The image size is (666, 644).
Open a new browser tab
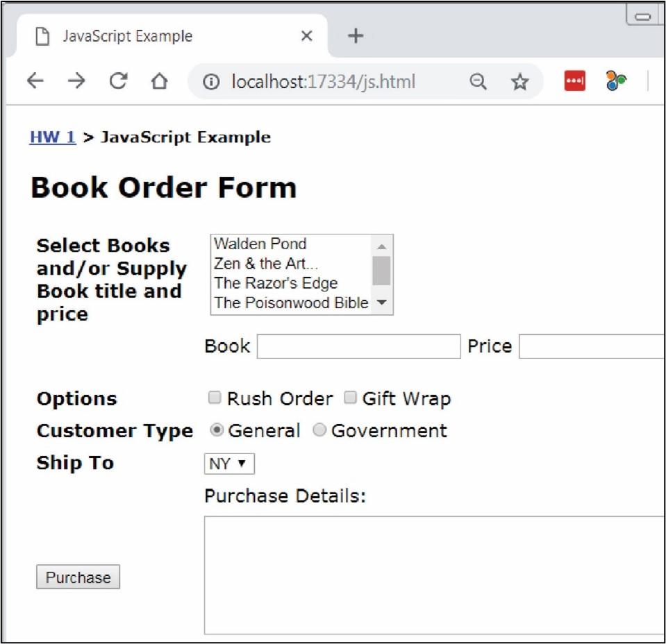point(356,35)
